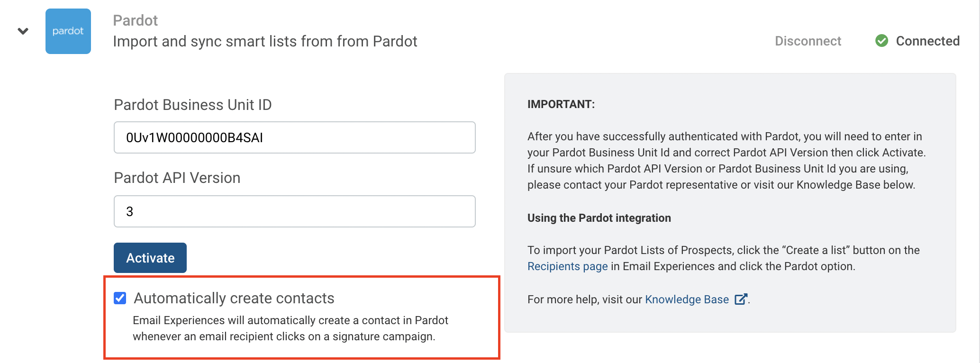Viewport: 980px width, 363px height.
Task: Click the Import and sync smart lists description
Action: (x=265, y=41)
